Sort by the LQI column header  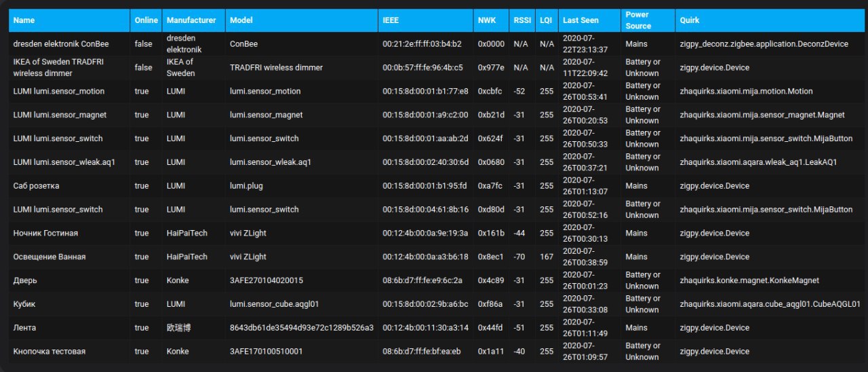(547, 20)
